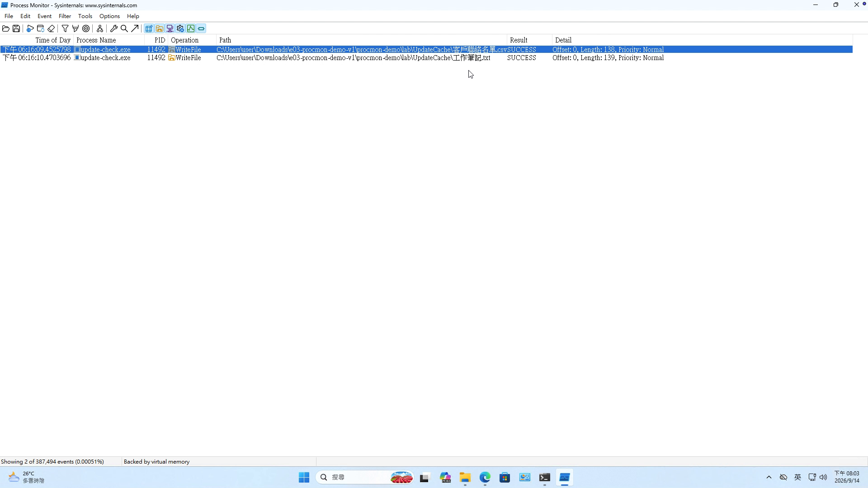Click the Process Monitor taskbar icon
868x488 pixels.
(x=565, y=478)
